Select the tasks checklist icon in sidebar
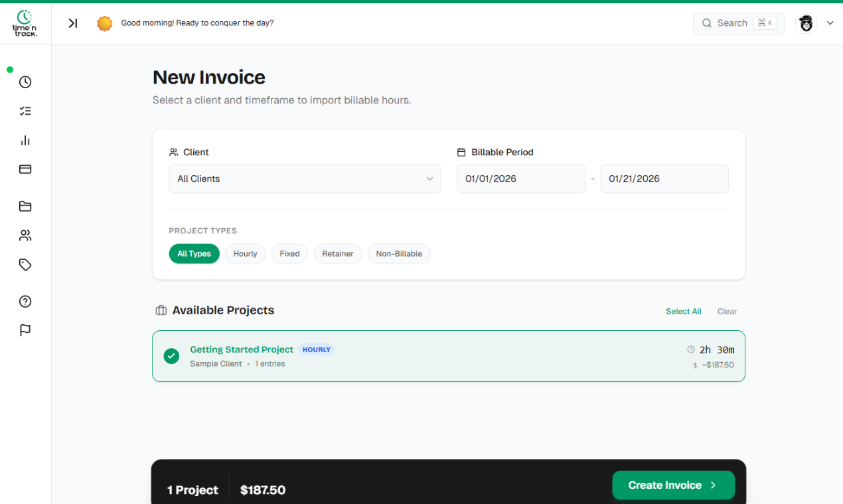This screenshot has height=504, width=843. coord(25,111)
